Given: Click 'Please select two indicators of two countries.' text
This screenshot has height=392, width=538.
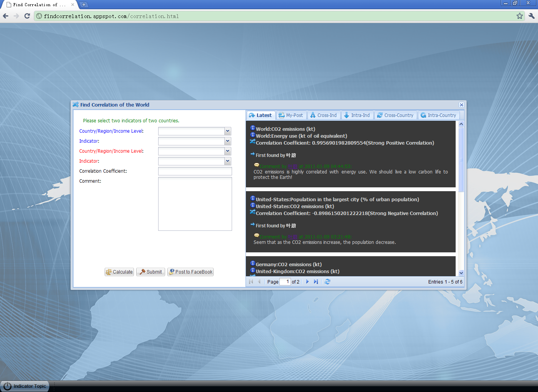Looking at the screenshot, I should point(131,121).
